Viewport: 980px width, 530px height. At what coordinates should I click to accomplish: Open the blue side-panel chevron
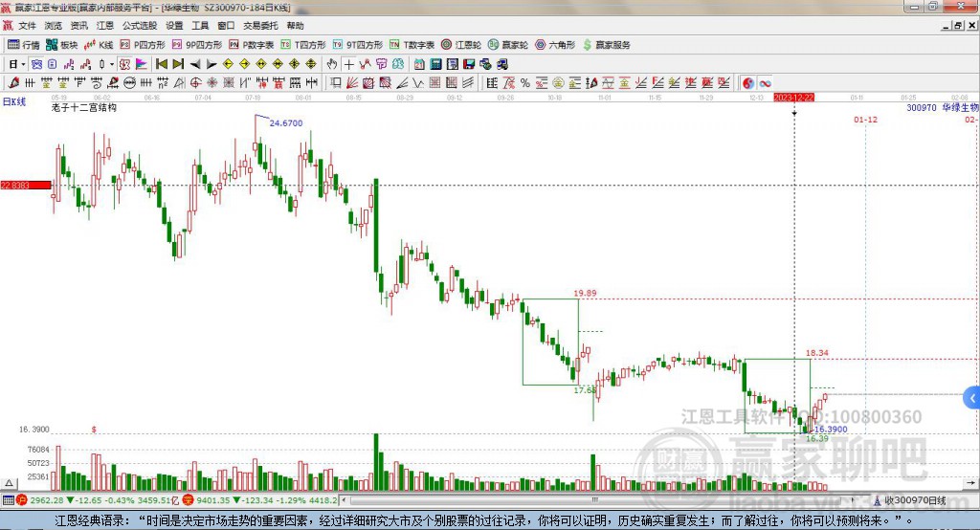pos(972,398)
